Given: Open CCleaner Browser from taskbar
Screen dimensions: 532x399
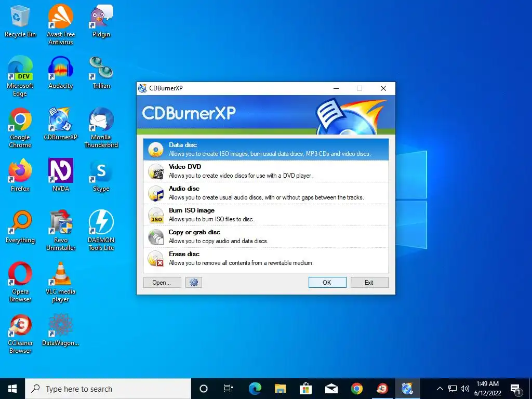Looking at the screenshot, I should (x=382, y=389).
